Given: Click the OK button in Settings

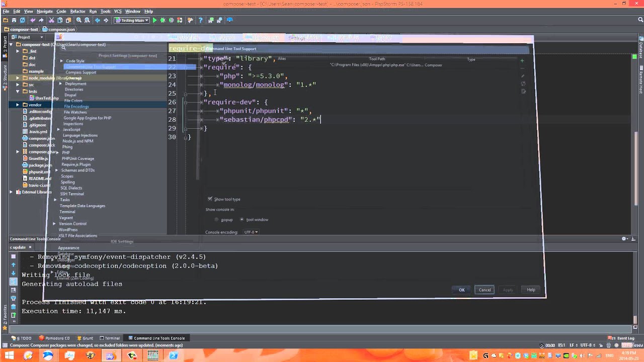Looking at the screenshot, I should (x=461, y=290).
